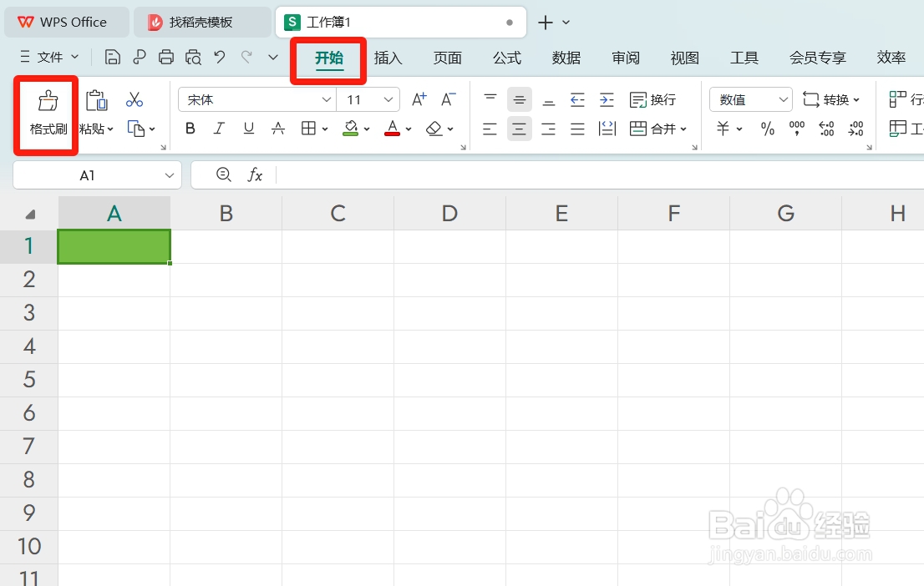Click the comma thousands separator icon
Image resolution: width=924 pixels, height=586 pixels.
pos(796,129)
